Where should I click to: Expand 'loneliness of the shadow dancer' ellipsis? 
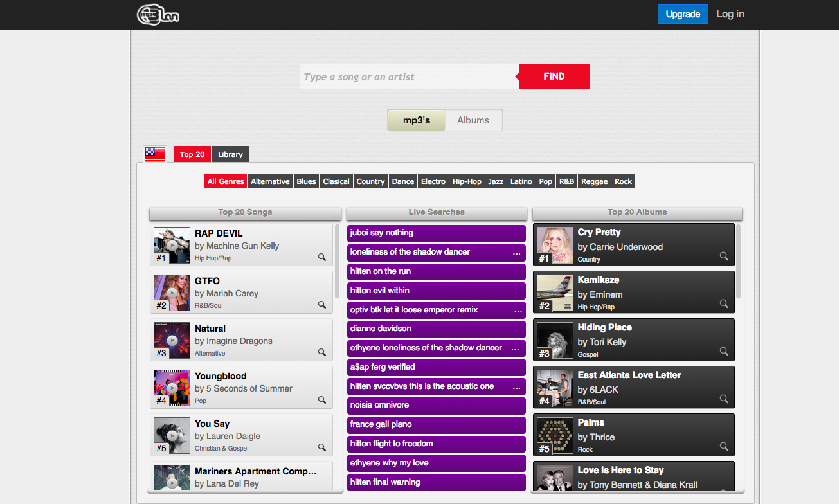(x=517, y=253)
